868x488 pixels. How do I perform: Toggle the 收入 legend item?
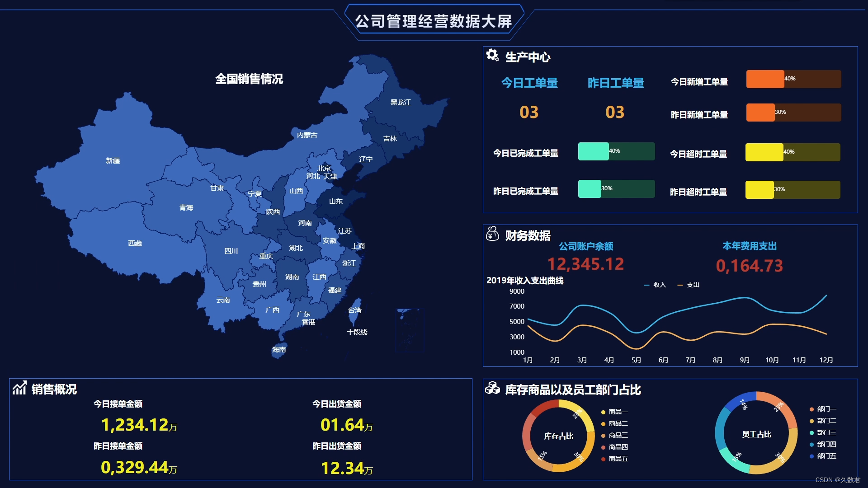pyautogui.click(x=655, y=285)
